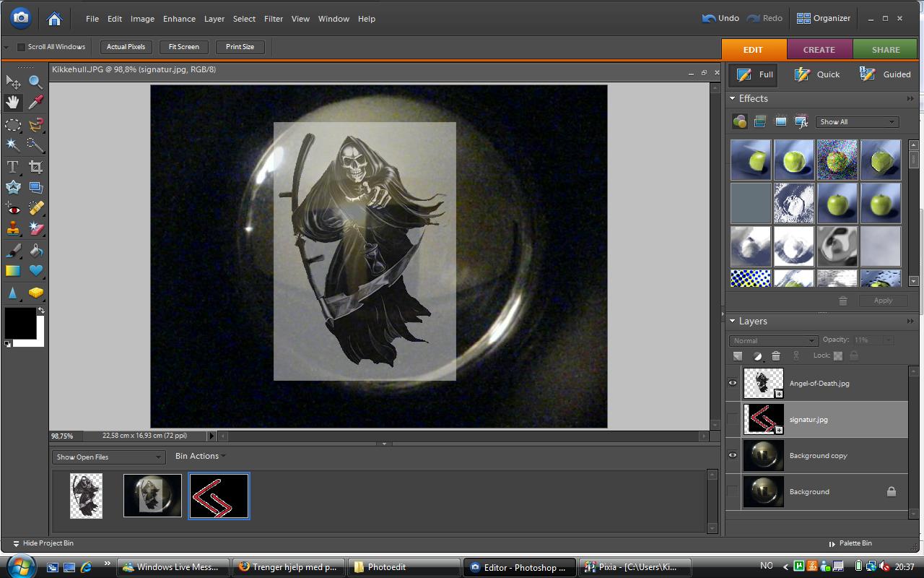
Task: Collapse the Effects panel
Action: tap(732, 98)
